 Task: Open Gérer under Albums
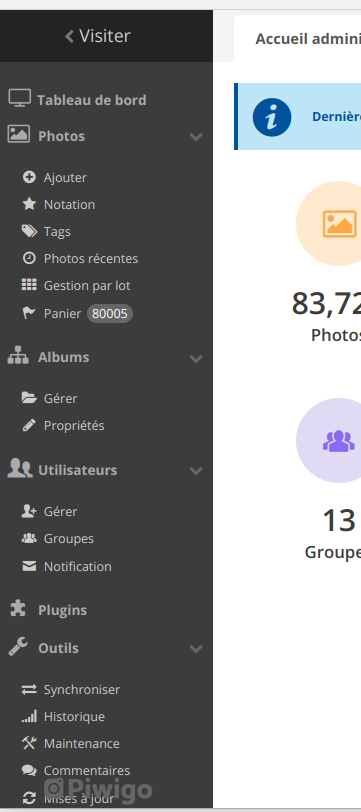[x=61, y=398]
